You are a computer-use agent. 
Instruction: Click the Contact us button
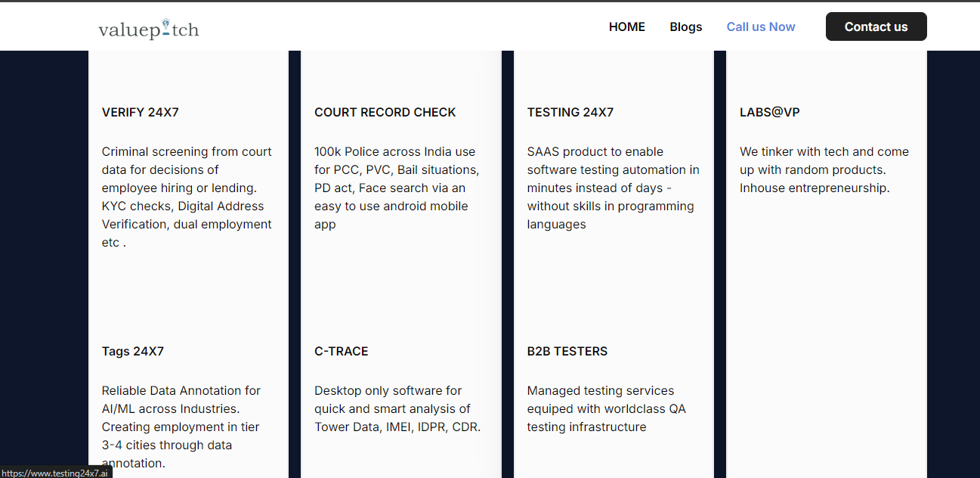pyautogui.click(x=876, y=26)
